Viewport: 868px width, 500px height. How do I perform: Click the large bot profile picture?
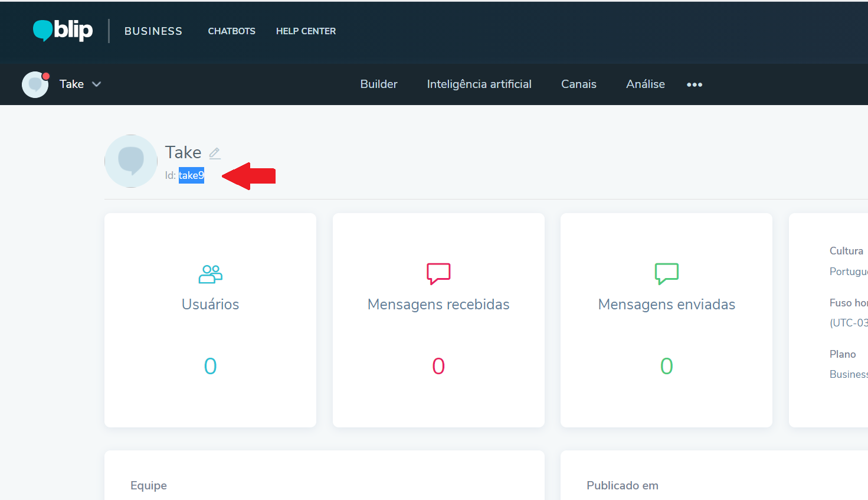(x=131, y=161)
